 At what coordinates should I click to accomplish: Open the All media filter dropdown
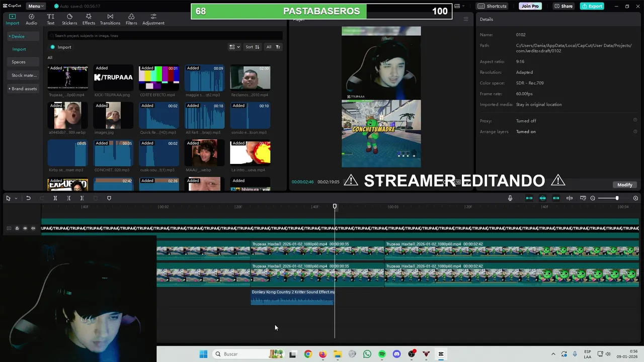(273, 47)
